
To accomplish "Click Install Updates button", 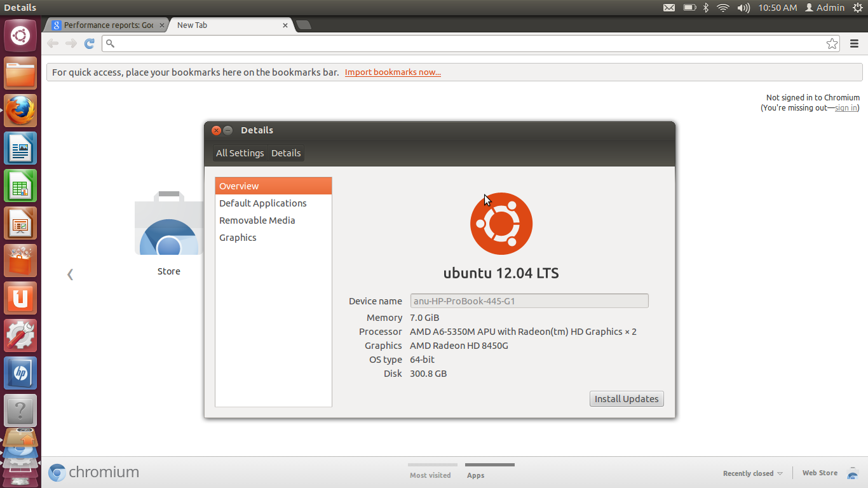I will click(627, 399).
